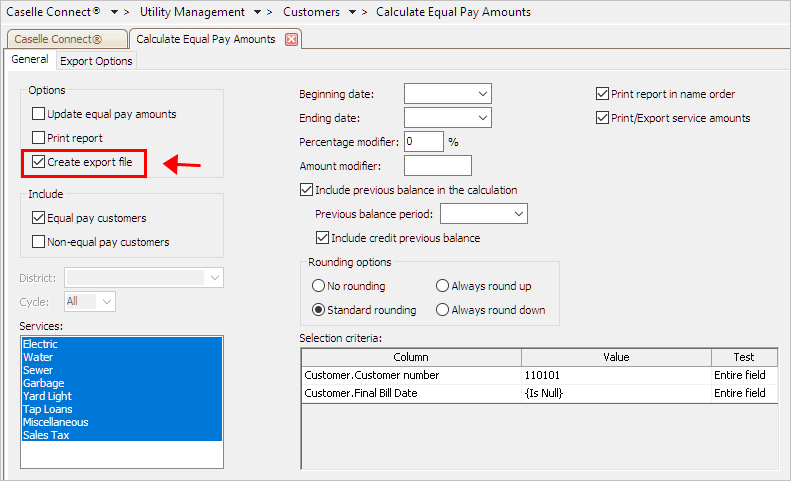Select the Customer.Customer number cell
This screenshot has width=791, height=481.
tap(412, 375)
